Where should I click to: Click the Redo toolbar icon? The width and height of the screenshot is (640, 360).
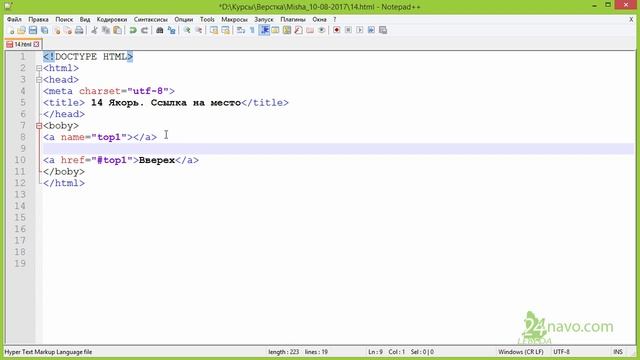(144, 30)
